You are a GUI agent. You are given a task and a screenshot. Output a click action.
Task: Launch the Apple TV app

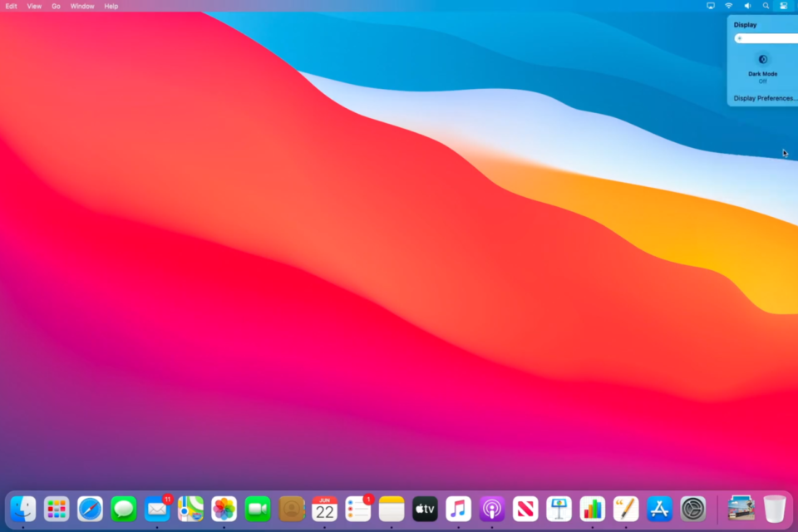pyautogui.click(x=425, y=508)
